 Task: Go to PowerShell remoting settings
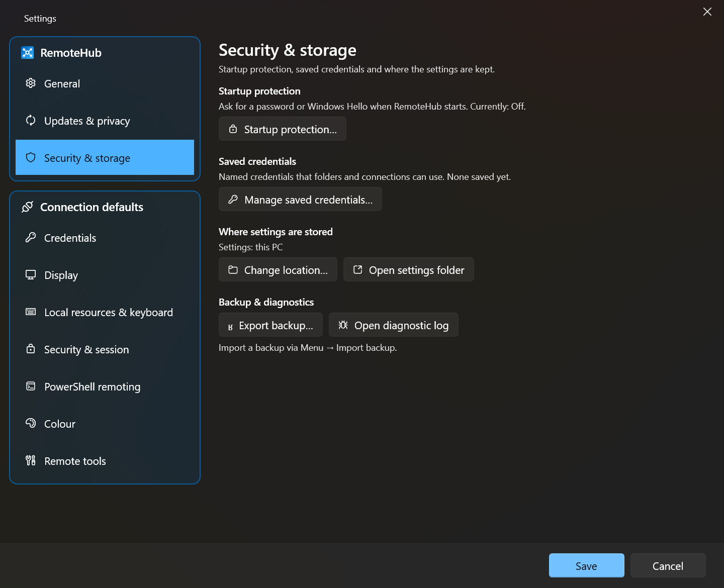[105, 387]
